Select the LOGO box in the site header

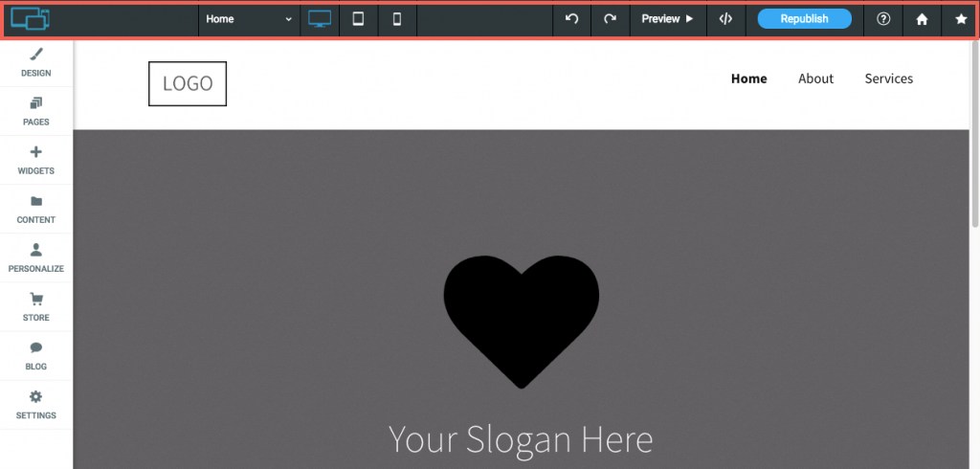point(188,84)
